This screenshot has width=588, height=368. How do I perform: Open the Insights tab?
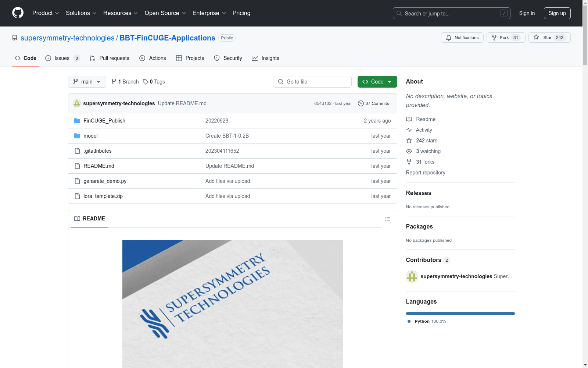(x=265, y=58)
